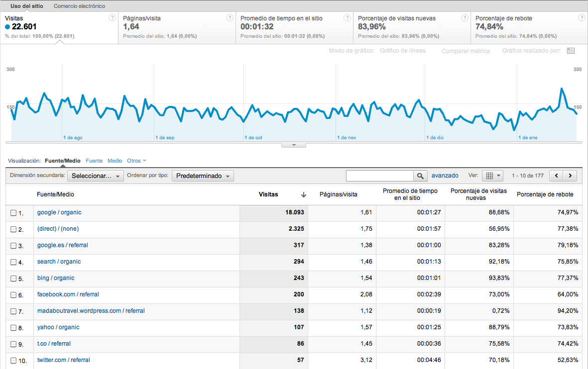Go to previous page of results
The image size is (588, 369).
click(x=557, y=176)
